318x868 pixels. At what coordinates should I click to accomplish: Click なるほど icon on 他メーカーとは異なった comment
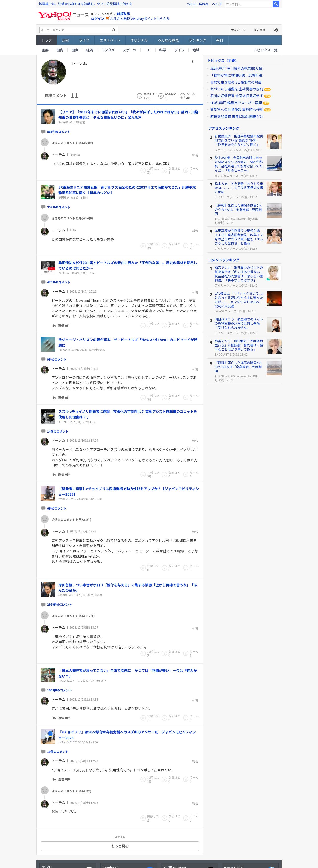click(164, 475)
